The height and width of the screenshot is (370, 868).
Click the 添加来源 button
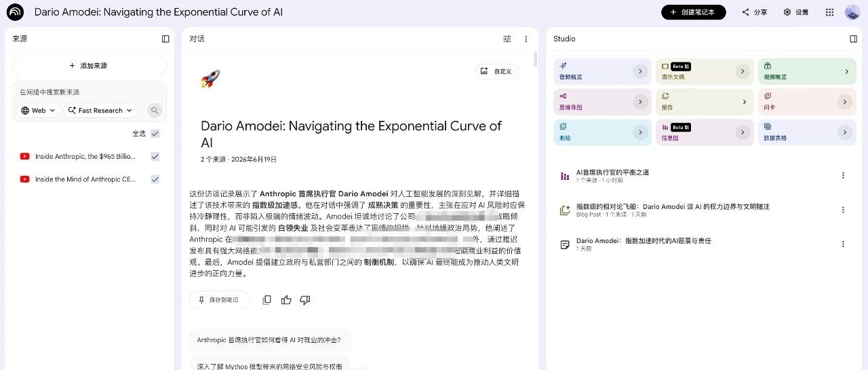tap(89, 66)
